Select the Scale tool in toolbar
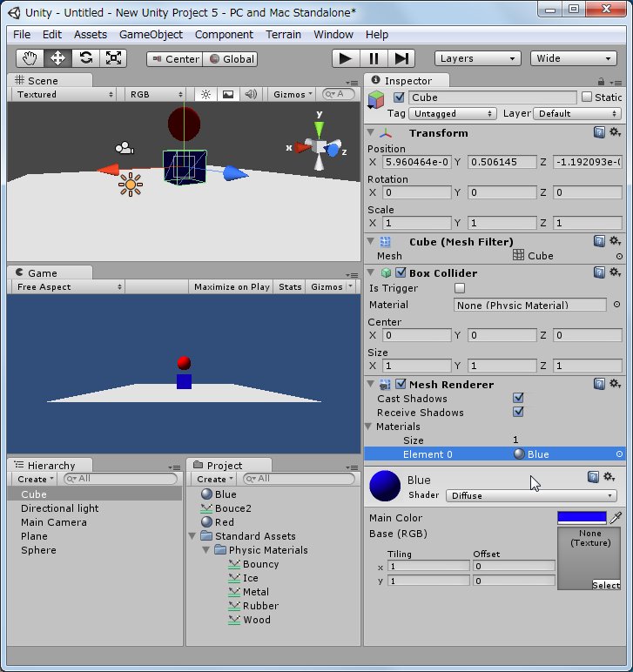This screenshot has height=672, width=633. click(113, 58)
